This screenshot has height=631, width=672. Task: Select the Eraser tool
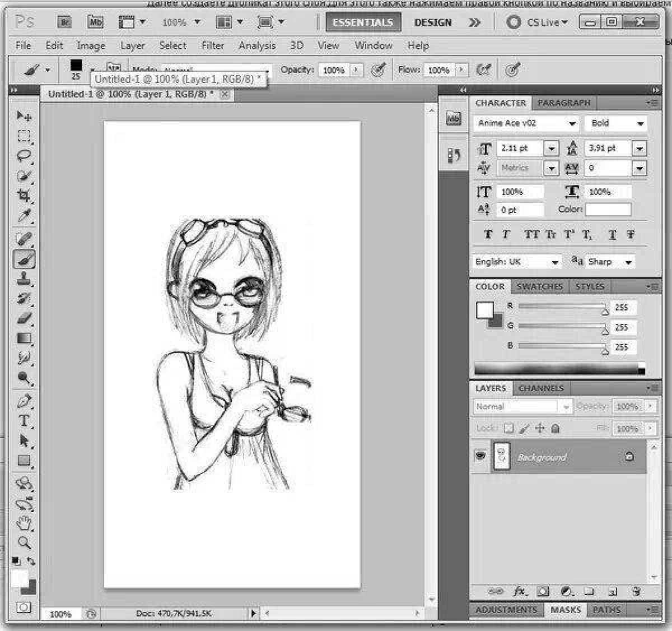point(24,318)
